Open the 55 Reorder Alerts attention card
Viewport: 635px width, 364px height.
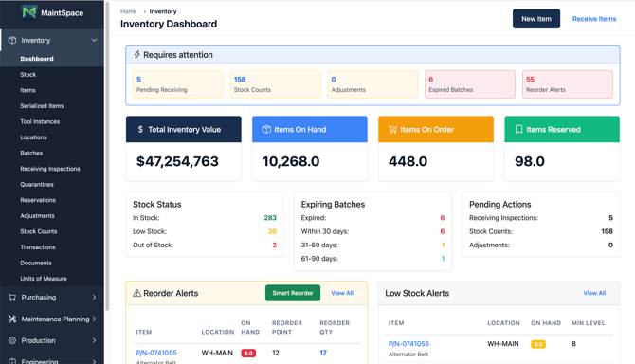(568, 84)
